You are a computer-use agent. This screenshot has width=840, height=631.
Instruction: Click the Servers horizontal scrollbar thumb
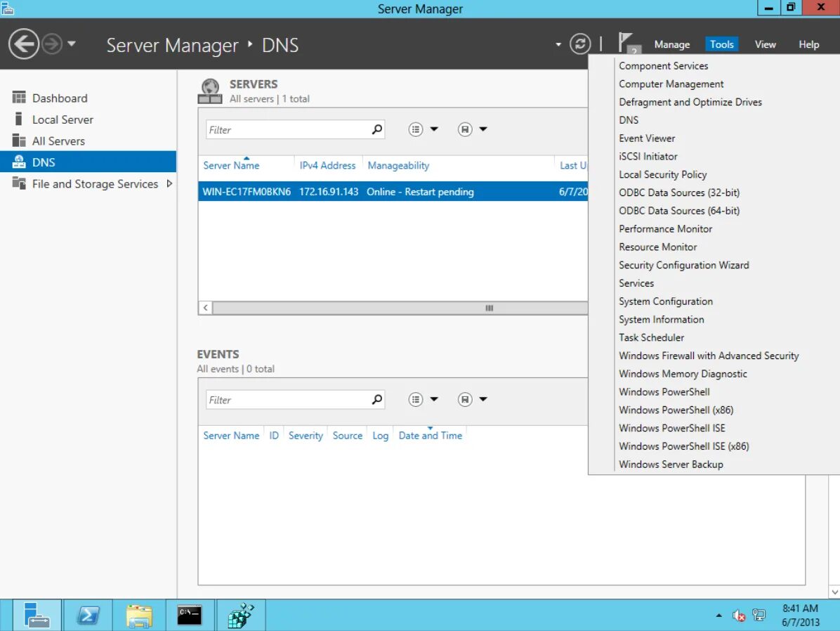pos(400,308)
